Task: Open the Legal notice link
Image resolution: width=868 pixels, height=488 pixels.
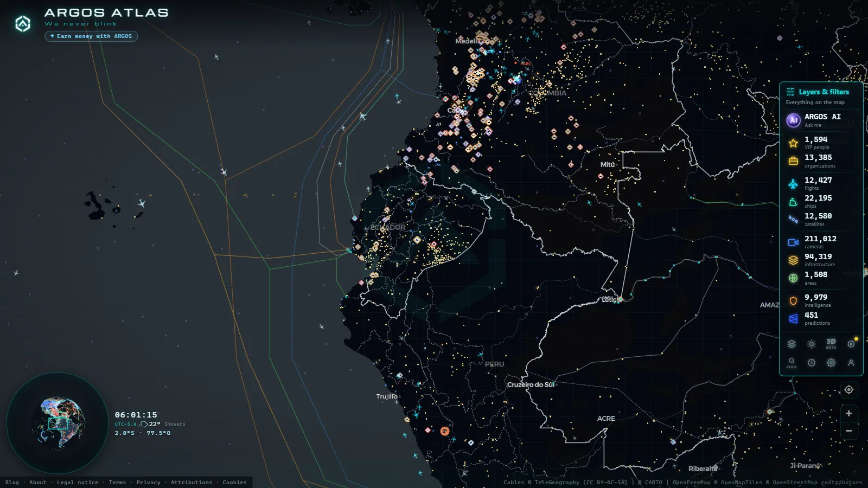Action: 78,483
